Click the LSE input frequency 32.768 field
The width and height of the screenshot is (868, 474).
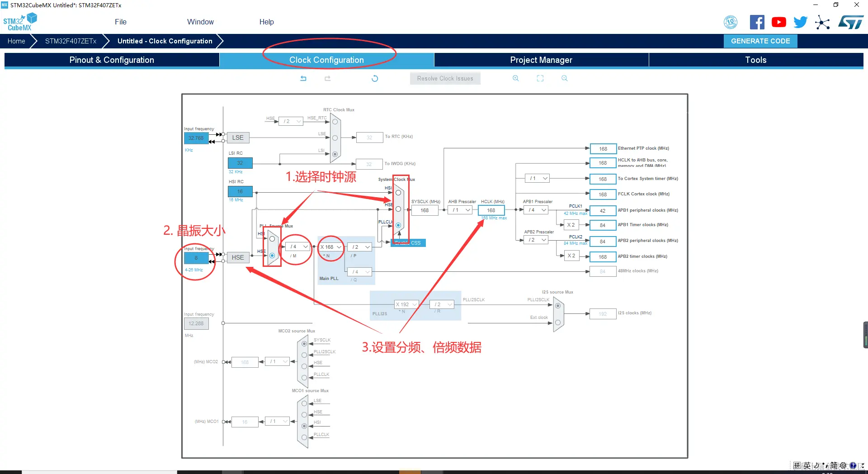click(196, 138)
